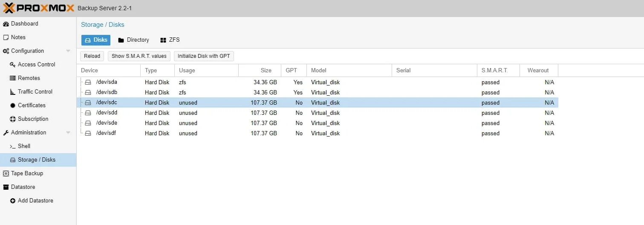Click the Proxmox logo
Screen dimensions: 644x225
pyautogui.click(x=38, y=8)
